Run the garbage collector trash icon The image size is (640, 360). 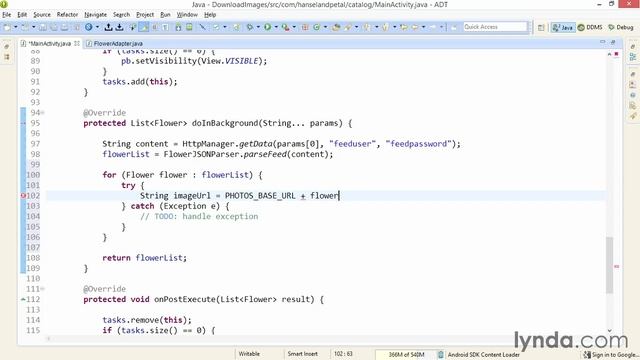pyautogui.click(x=440, y=354)
